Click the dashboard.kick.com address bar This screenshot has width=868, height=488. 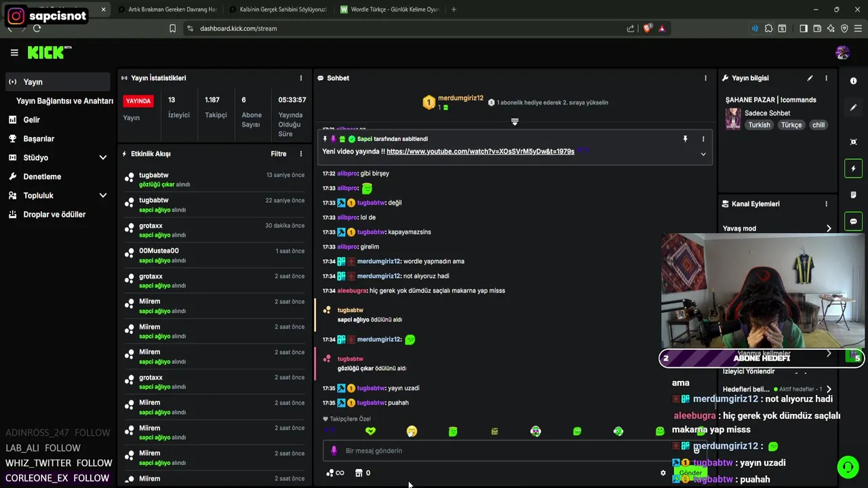coord(407,28)
